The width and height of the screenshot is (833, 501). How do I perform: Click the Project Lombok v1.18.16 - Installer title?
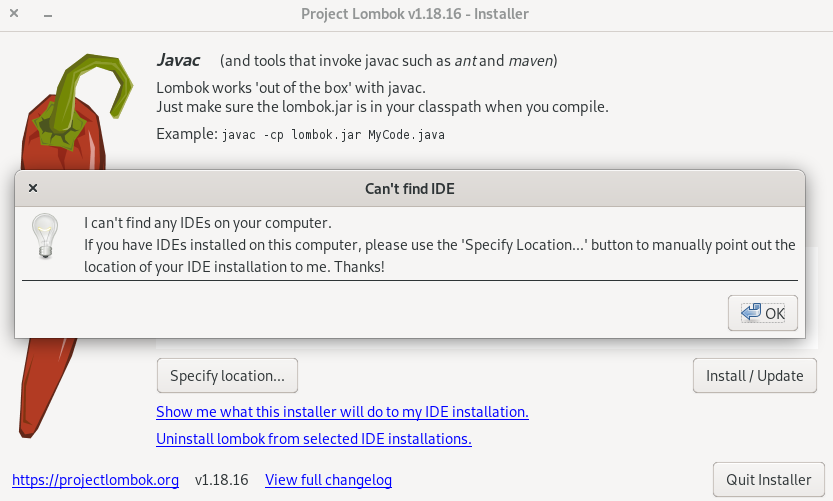(415, 14)
